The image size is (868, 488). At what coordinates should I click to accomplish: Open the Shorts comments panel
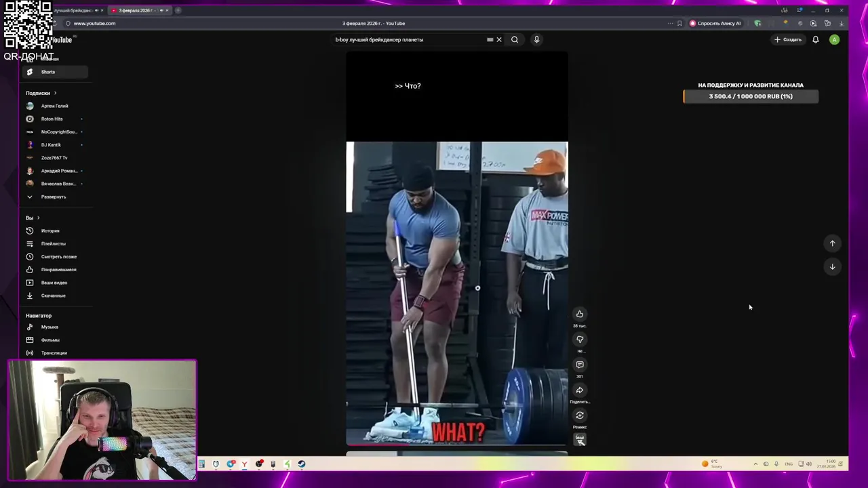click(x=580, y=365)
